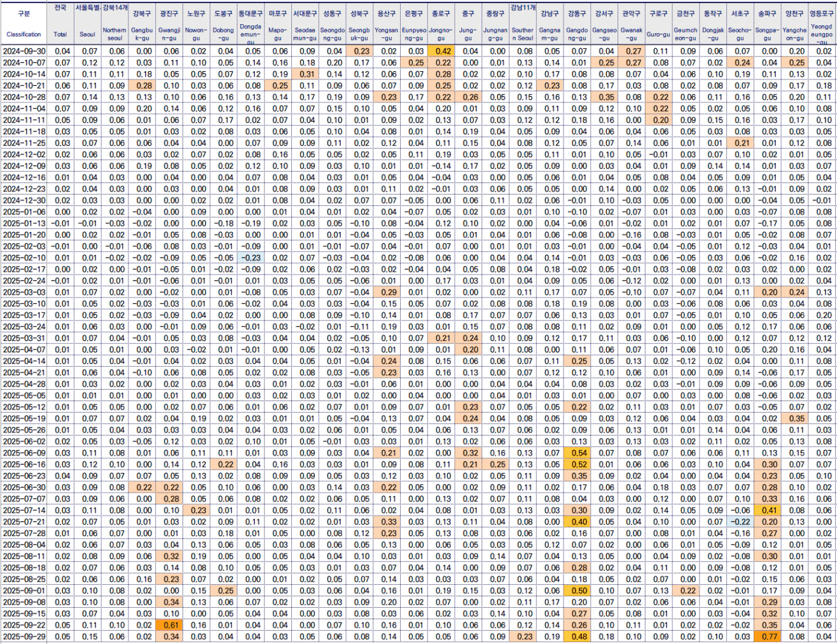The image size is (837, 644).
Task: Click 0.41 under Songpa-gu for 2025-07-14
Action: [x=768, y=510]
